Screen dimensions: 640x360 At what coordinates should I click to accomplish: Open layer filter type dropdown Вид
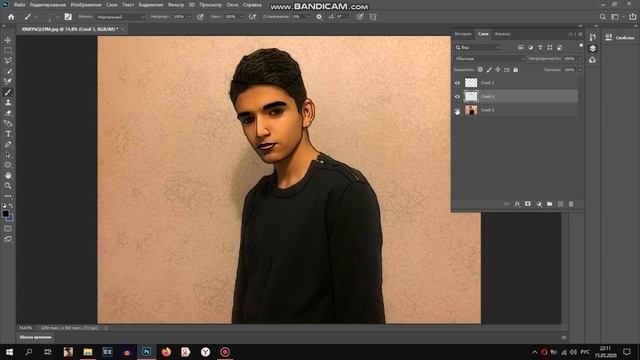coord(478,48)
